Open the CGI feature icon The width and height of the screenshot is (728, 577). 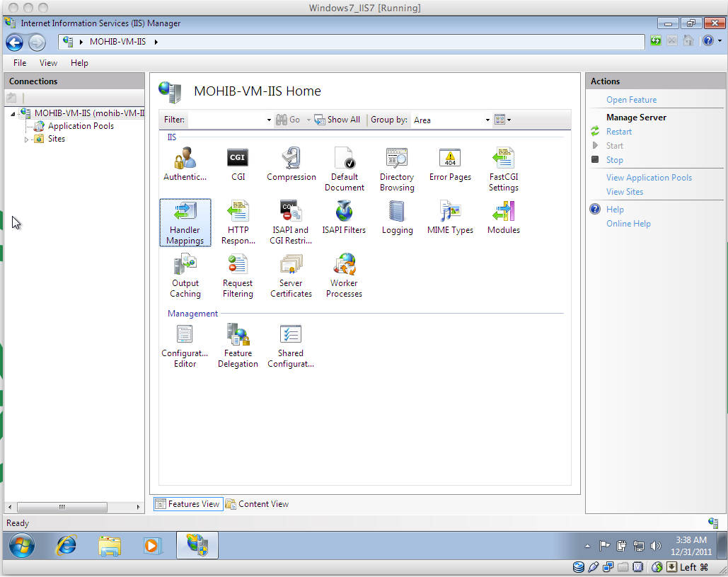pyautogui.click(x=238, y=158)
